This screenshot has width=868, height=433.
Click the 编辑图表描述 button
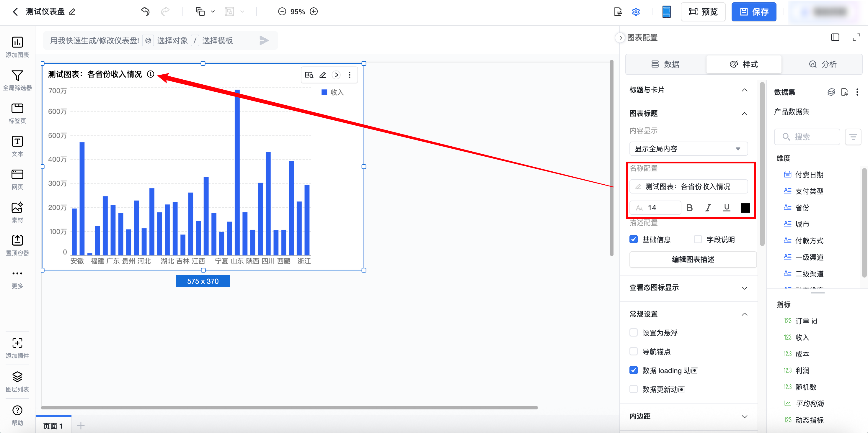693,260
